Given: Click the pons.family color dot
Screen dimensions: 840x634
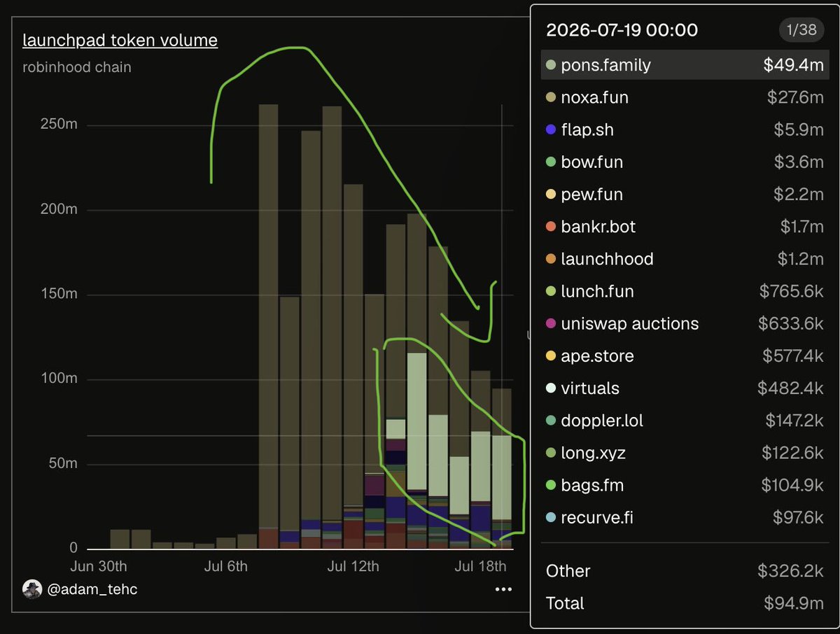Looking at the screenshot, I should (551, 65).
